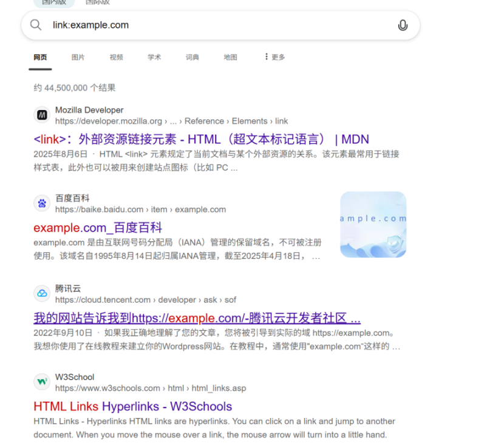This screenshot has height=446, width=504.
Task: Click the 百度百科 site name
Action: pyautogui.click(x=72, y=198)
